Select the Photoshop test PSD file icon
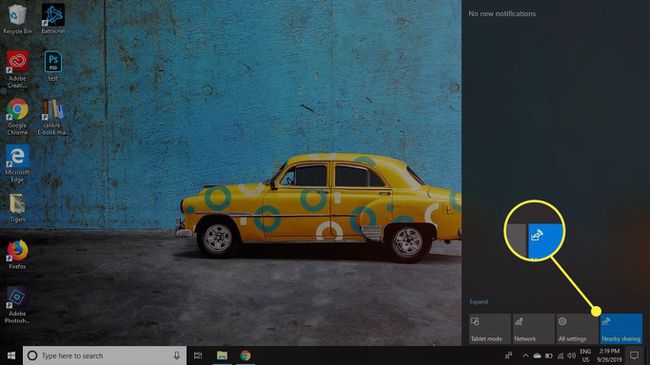 click(53, 66)
